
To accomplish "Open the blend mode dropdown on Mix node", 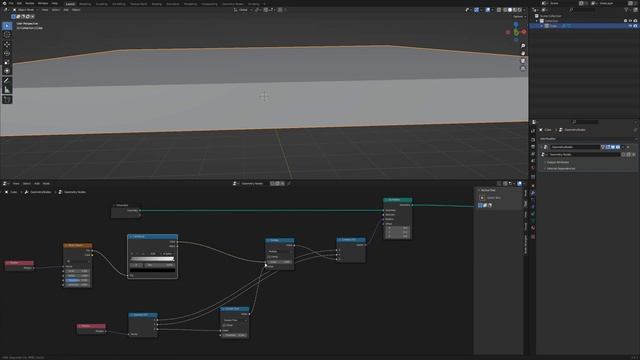I will [280, 251].
